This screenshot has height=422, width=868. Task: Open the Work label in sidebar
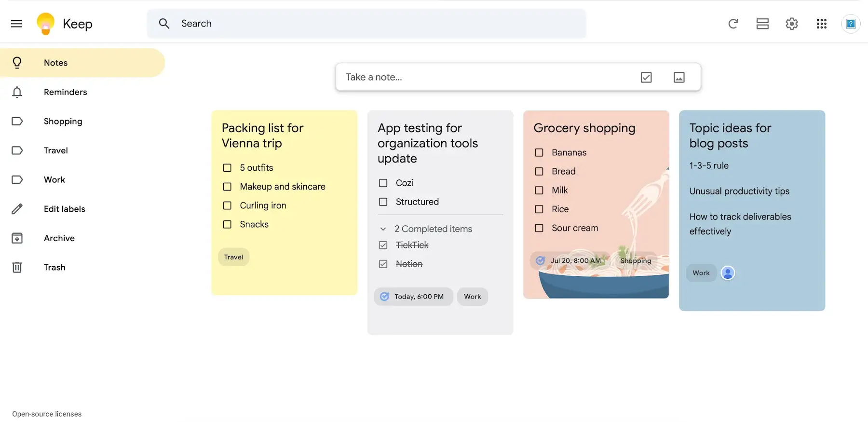(82, 179)
